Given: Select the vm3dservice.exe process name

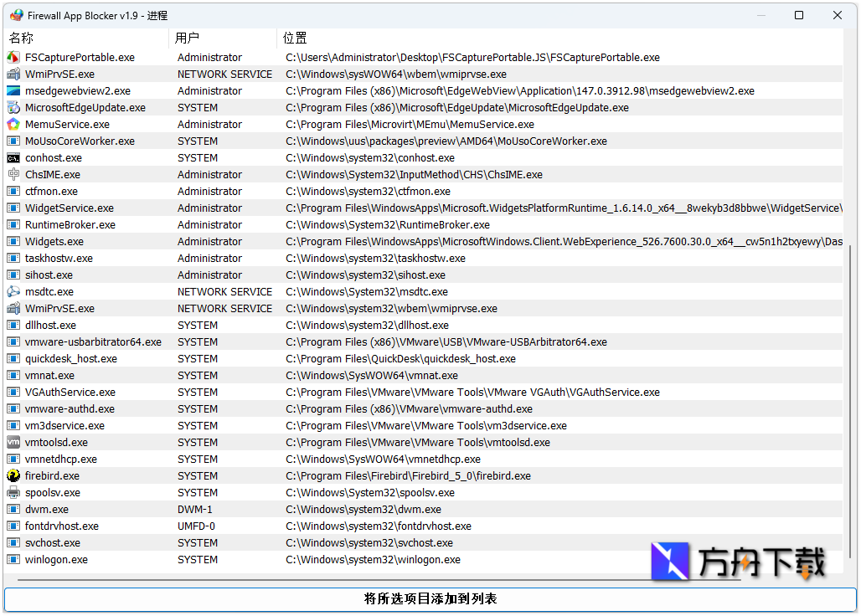Looking at the screenshot, I should click(x=64, y=426).
